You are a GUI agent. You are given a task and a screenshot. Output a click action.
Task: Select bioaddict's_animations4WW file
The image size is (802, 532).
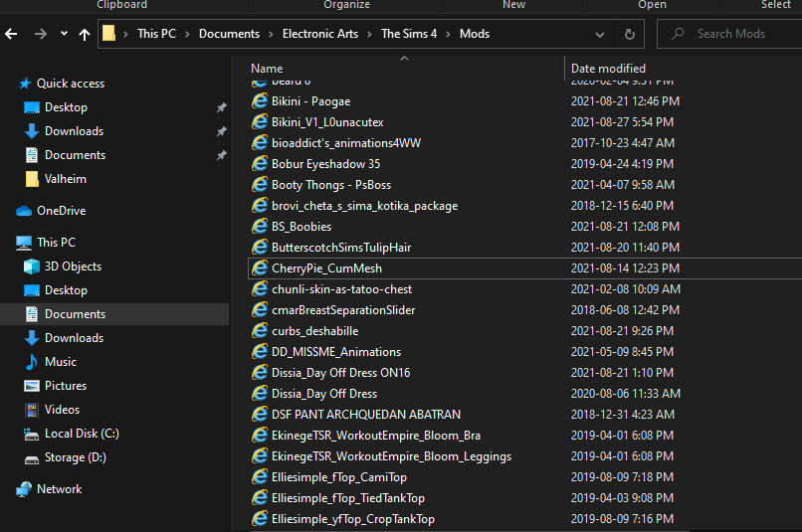coord(346,143)
